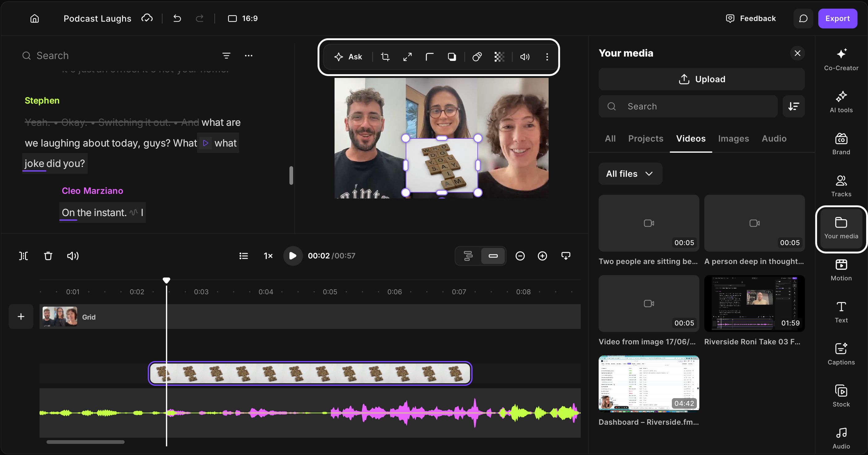Select the Riverside Roni Take 03 video

(x=754, y=304)
